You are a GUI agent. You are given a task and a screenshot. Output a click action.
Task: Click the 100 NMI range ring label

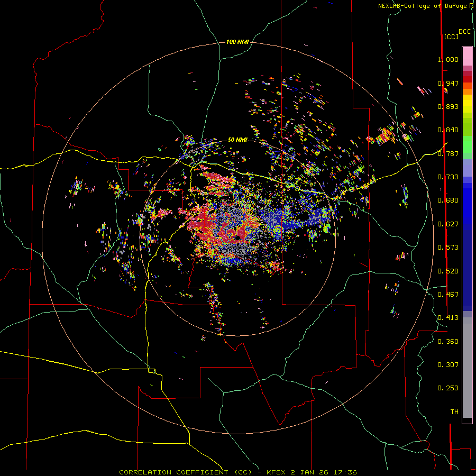tap(237, 42)
